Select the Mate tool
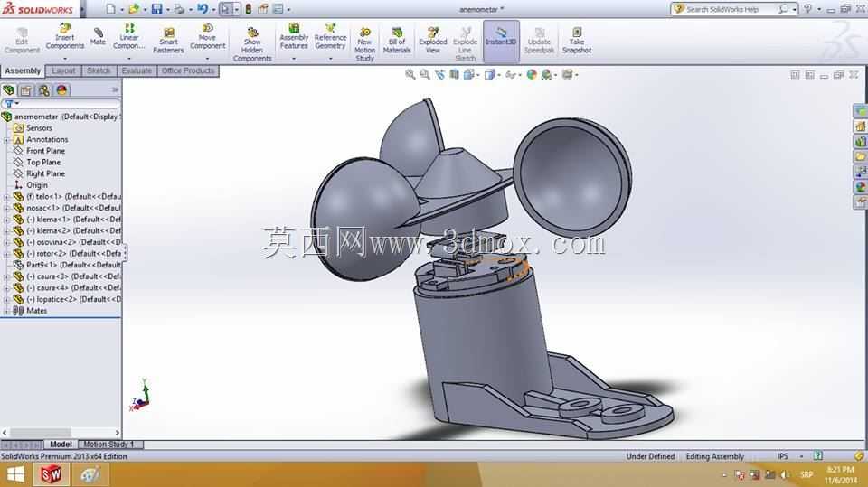This screenshot has width=868, height=487. [98, 36]
